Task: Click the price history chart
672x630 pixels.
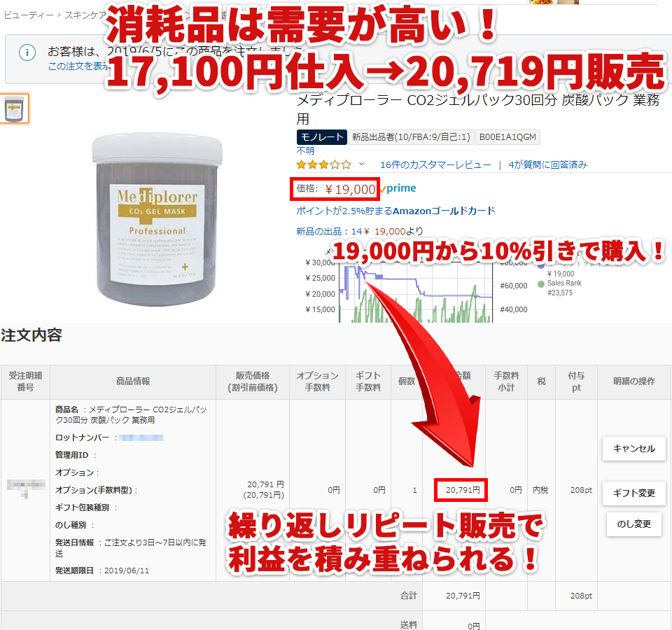Action: (416, 291)
